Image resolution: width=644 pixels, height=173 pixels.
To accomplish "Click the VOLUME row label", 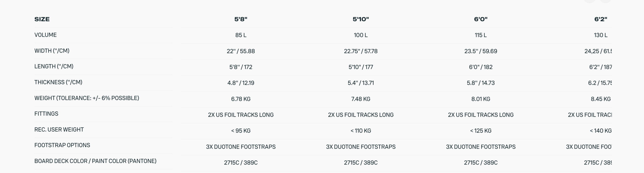I will coord(46,35).
